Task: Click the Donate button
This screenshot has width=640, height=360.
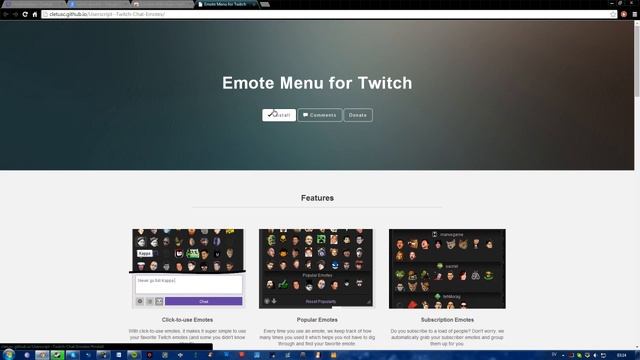Action: click(358, 115)
